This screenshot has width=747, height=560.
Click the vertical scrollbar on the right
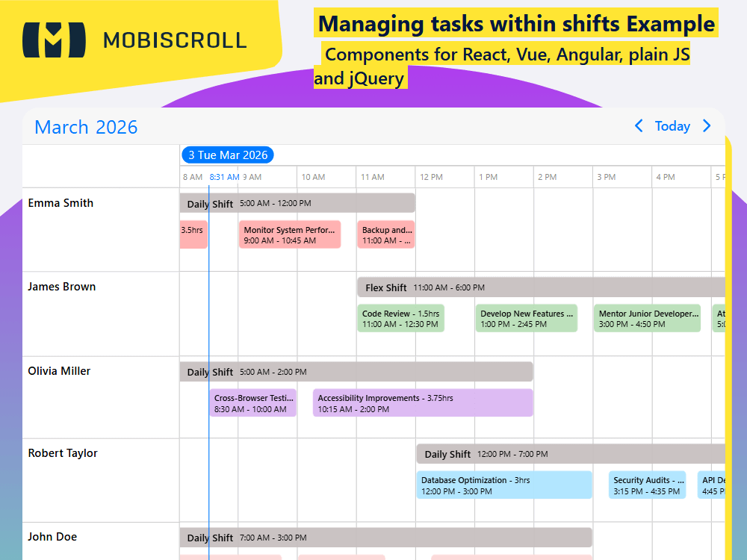tap(729, 336)
